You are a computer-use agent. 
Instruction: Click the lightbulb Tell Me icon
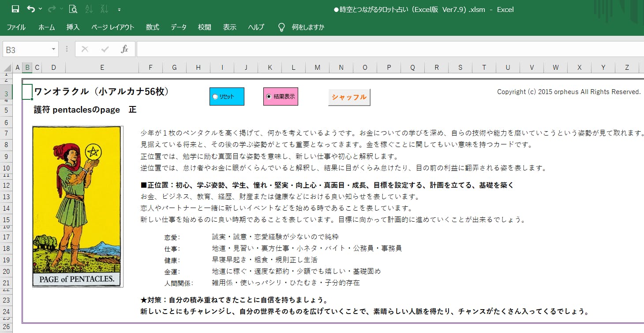point(281,27)
